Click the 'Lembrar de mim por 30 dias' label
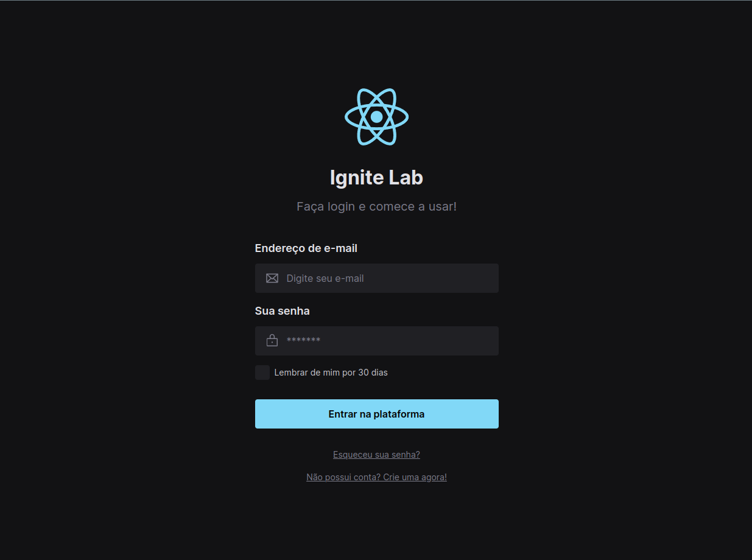 331,373
